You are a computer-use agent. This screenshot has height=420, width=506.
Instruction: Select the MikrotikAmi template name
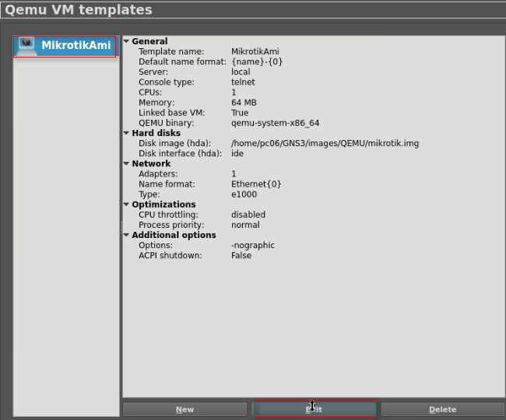[76, 45]
